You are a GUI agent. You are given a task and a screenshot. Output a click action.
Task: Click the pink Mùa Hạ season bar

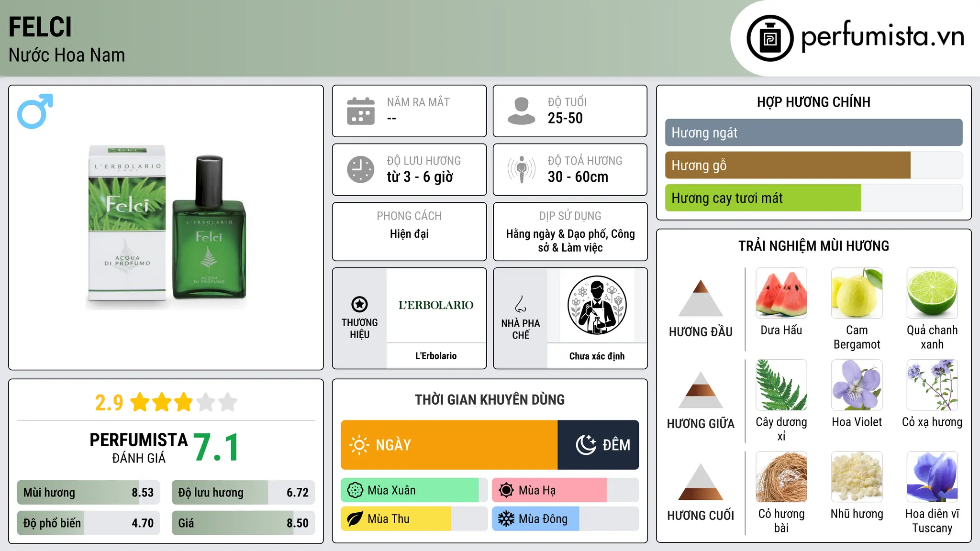click(x=565, y=490)
